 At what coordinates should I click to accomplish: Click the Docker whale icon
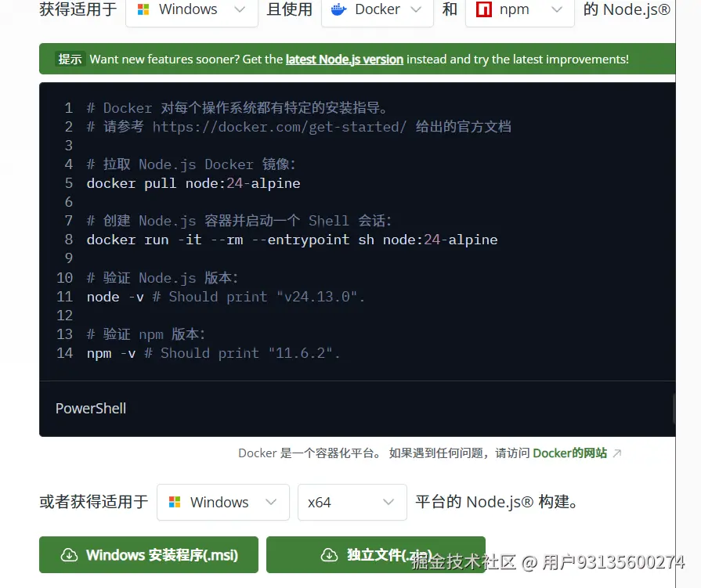point(339,10)
